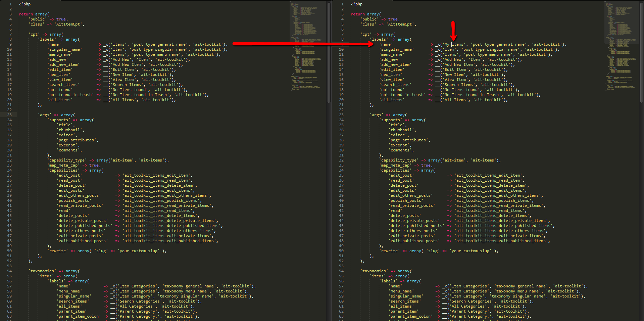Click the 'return' keyword in right pane

357,14
